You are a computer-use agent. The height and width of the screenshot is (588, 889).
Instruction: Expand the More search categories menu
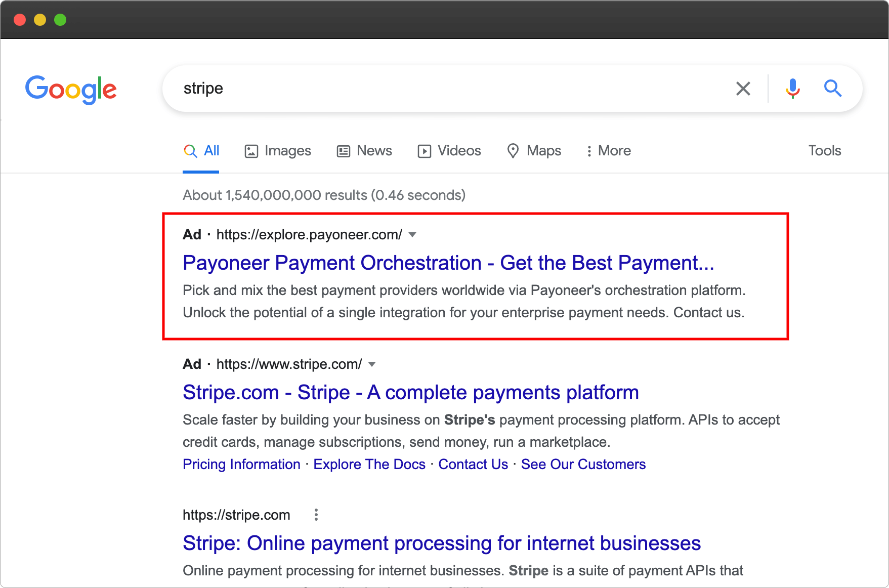point(609,151)
